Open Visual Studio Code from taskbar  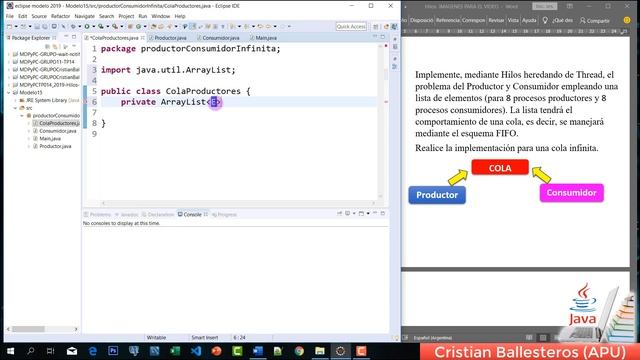click(196, 351)
